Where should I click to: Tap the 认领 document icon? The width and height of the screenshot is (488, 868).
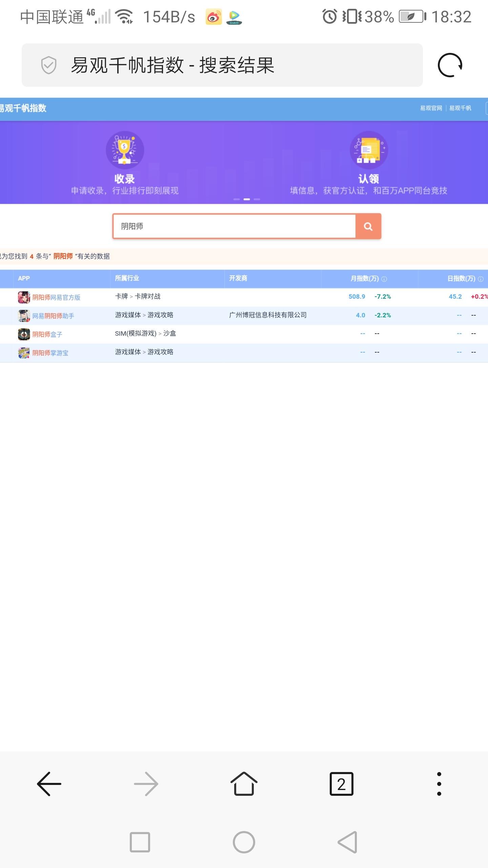369,150
